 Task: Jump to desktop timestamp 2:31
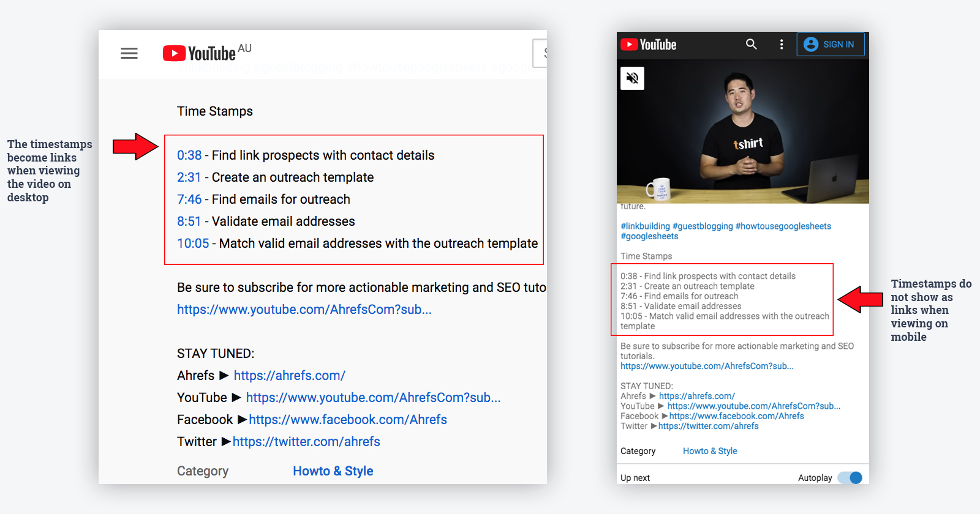point(189,177)
